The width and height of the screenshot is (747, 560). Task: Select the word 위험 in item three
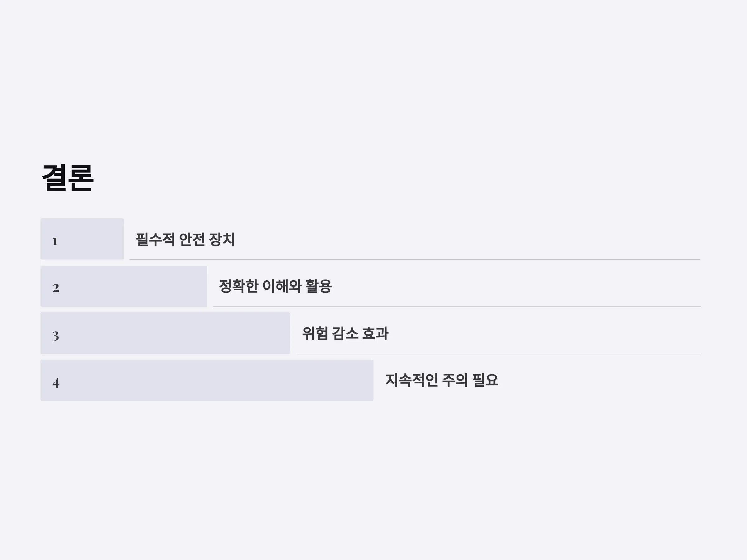tap(315, 334)
